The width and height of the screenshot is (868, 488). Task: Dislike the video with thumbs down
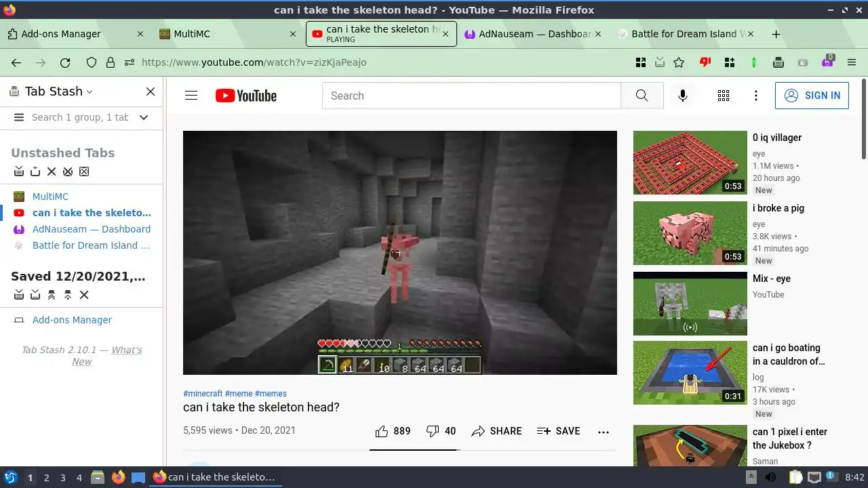click(x=441, y=431)
